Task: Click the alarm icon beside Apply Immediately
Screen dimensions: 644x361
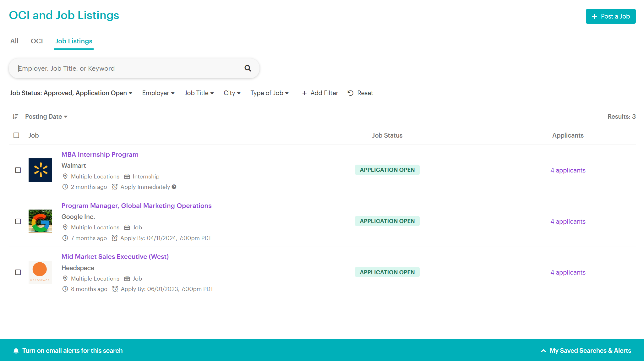Action: (115, 187)
